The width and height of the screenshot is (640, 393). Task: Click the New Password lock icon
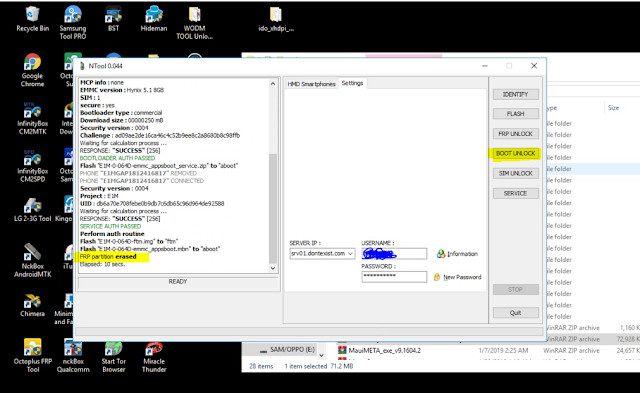click(437, 277)
